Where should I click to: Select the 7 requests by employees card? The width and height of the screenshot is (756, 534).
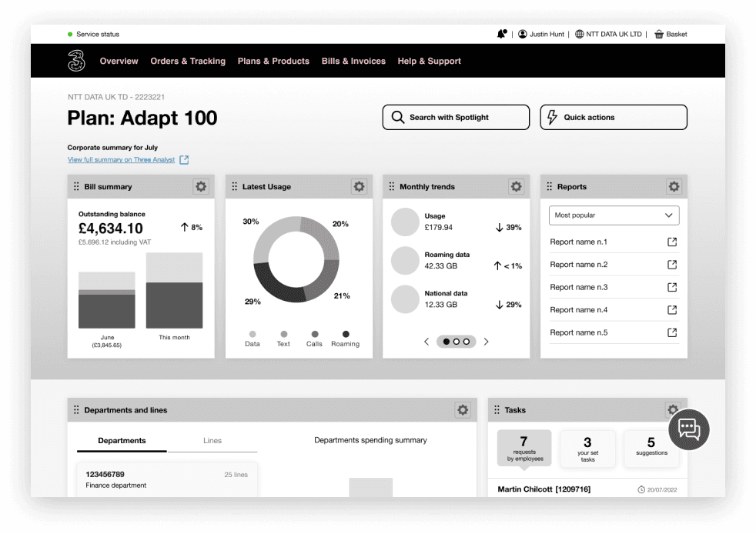[524, 449]
